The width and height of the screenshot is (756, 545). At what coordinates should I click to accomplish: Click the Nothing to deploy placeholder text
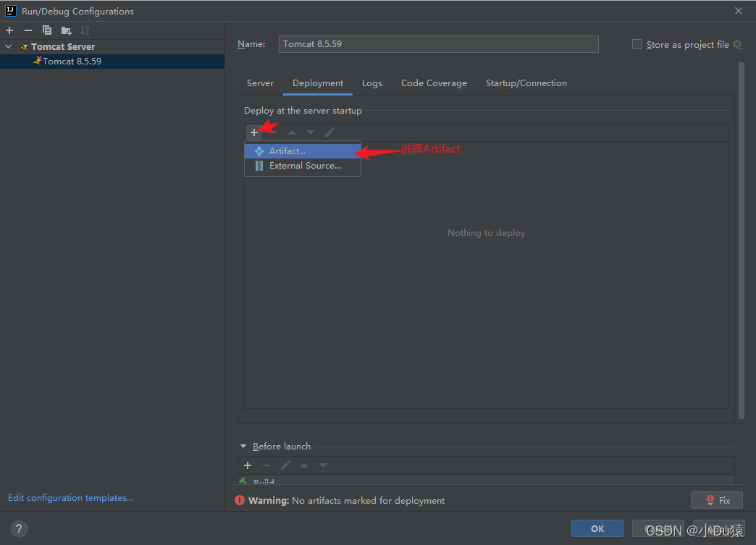click(x=486, y=233)
